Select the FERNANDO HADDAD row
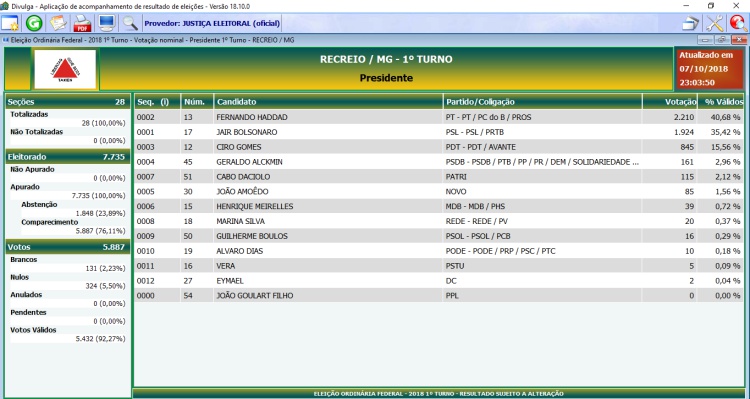 [x=439, y=117]
